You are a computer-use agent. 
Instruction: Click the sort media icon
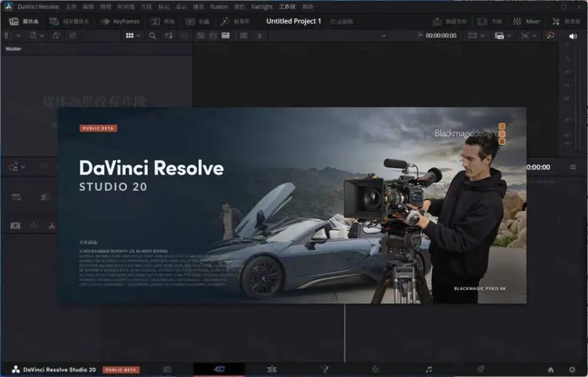[x=169, y=36]
